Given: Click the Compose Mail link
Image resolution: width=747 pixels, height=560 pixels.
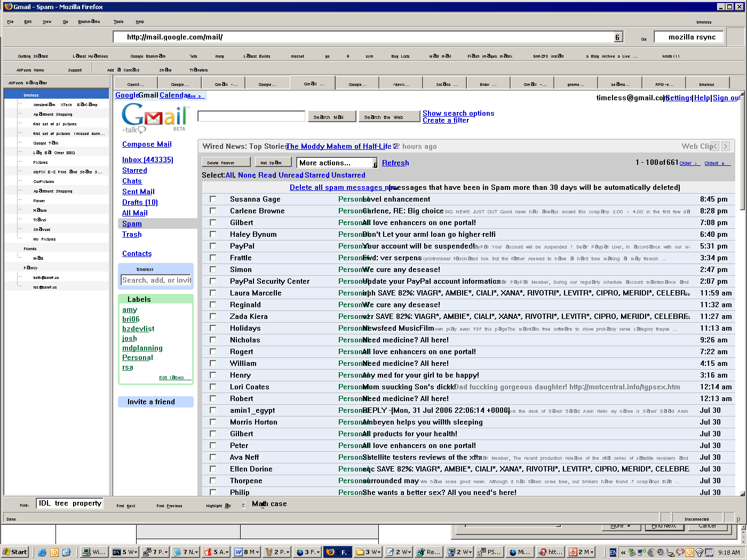Looking at the screenshot, I should click(147, 144).
